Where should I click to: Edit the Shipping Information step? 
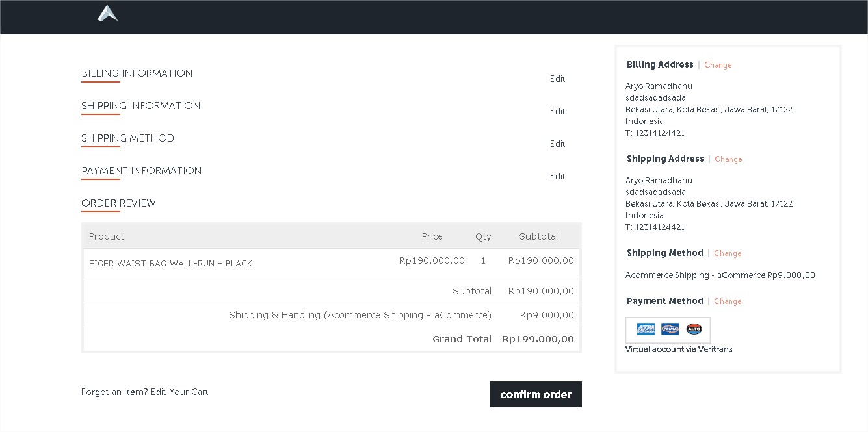pos(557,112)
